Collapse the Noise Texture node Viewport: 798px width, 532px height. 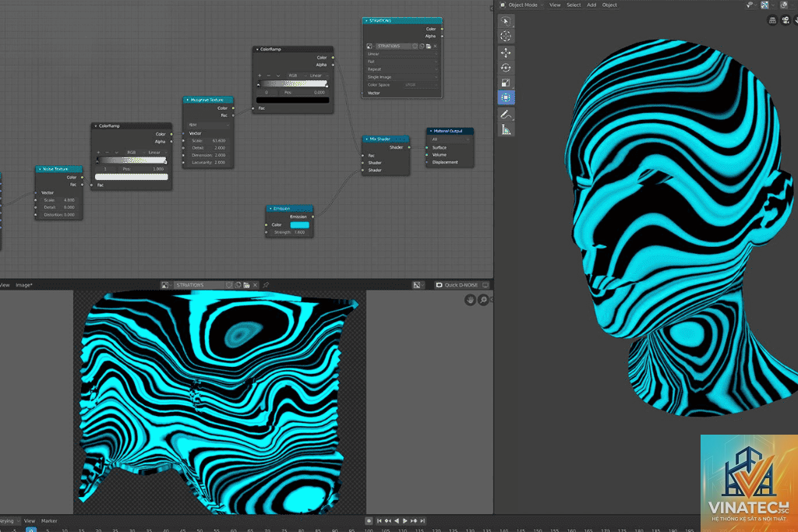click(x=40, y=169)
